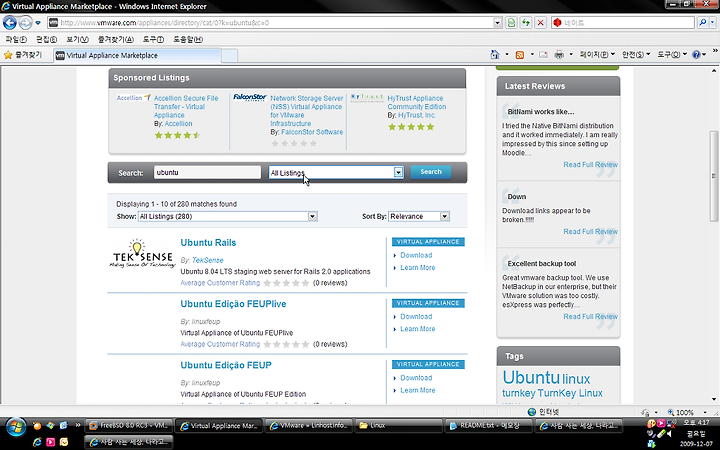The image size is (720, 450).
Task: Open the 페이지(P) command bar dropdown
Action: pos(597,55)
